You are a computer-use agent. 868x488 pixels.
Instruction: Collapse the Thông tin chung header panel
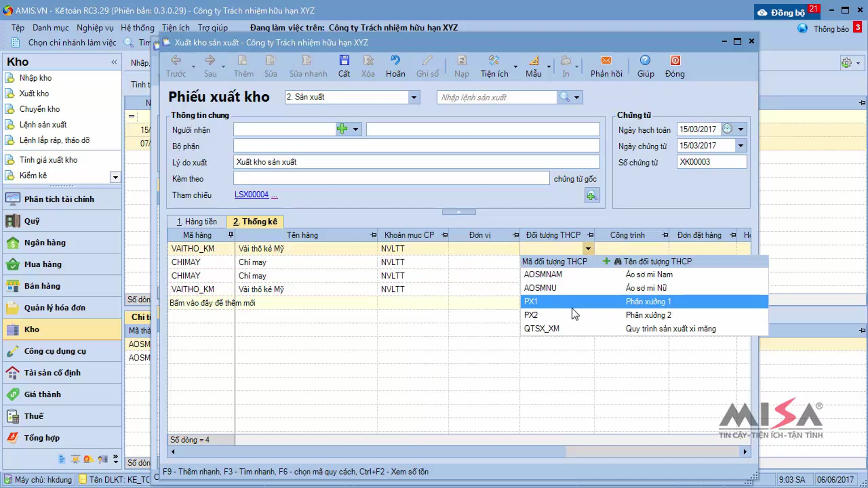point(459,212)
